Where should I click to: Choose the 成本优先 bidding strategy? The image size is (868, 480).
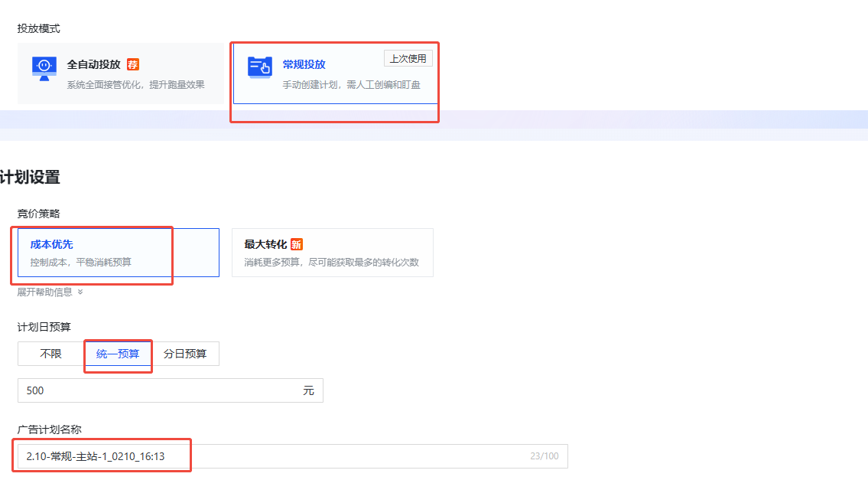(x=119, y=253)
